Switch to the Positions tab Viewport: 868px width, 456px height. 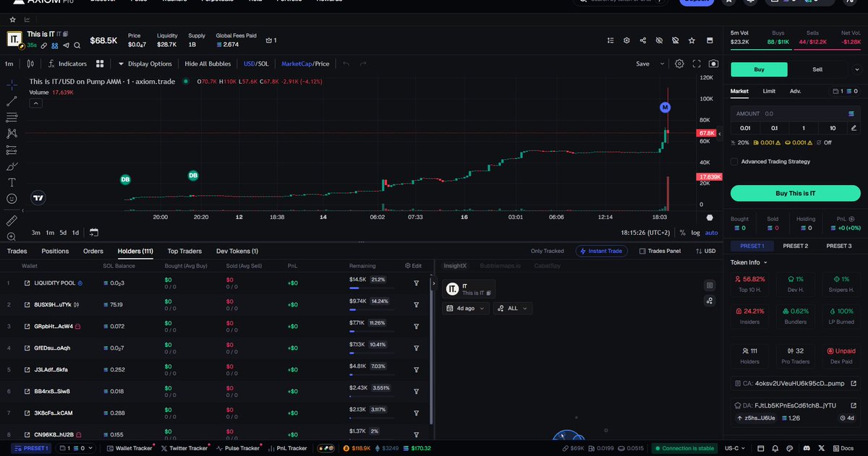pyautogui.click(x=55, y=251)
